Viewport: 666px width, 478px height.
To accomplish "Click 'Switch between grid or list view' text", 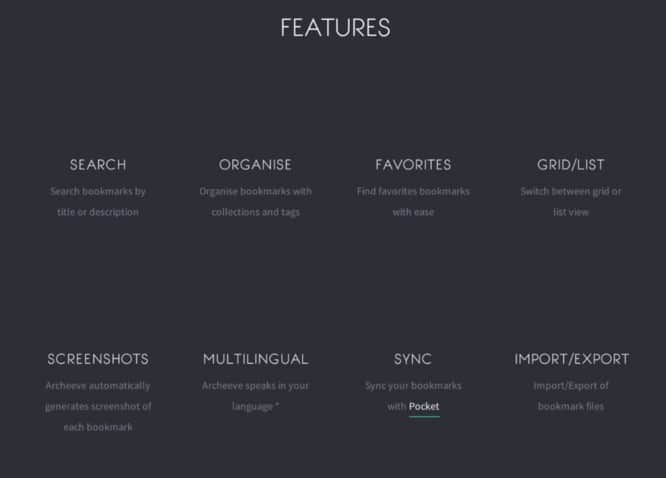I will pos(571,202).
